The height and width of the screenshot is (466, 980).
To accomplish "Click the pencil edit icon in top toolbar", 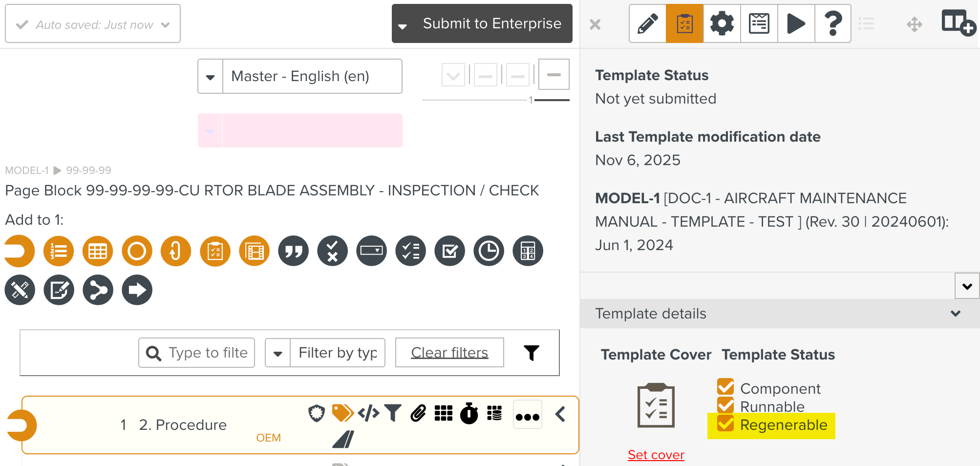I will click(647, 23).
